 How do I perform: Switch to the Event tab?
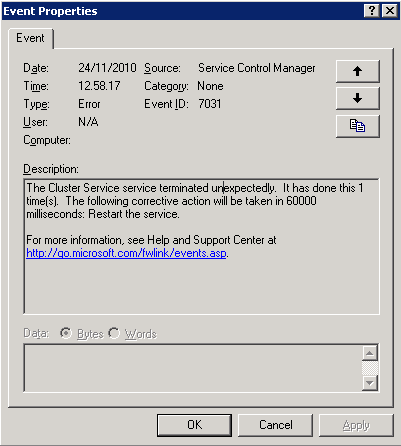click(30, 38)
